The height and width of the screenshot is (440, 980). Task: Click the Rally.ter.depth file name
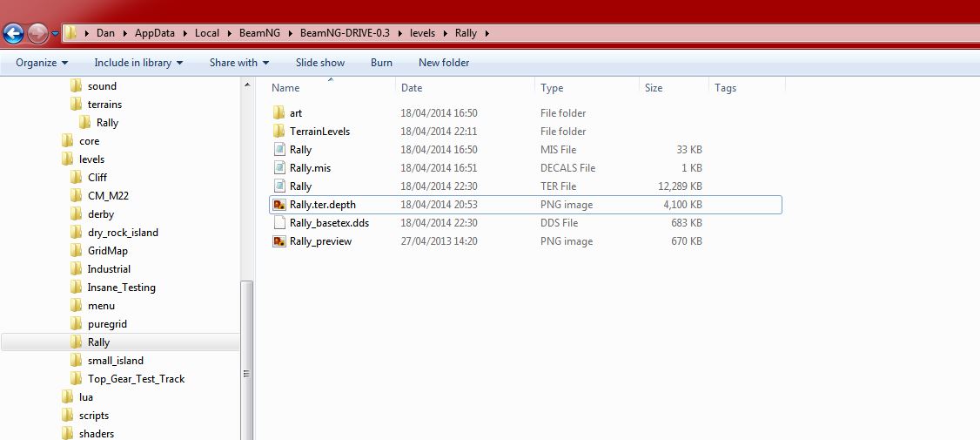[x=323, y=205]
